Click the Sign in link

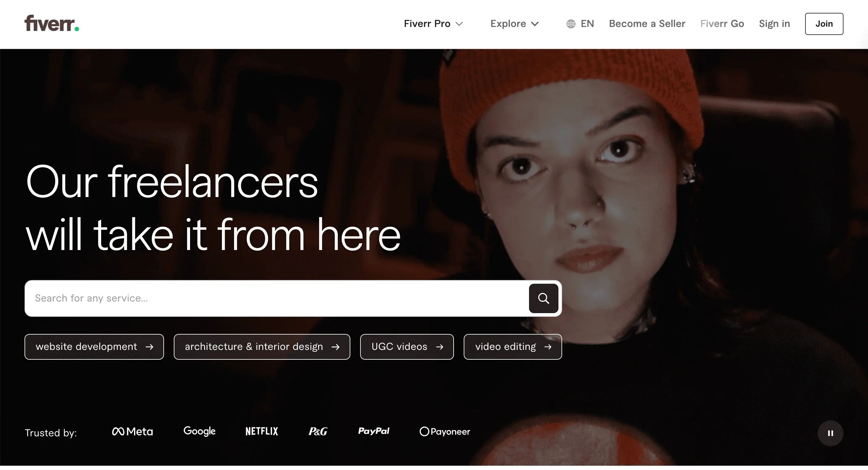coord(774,24)
